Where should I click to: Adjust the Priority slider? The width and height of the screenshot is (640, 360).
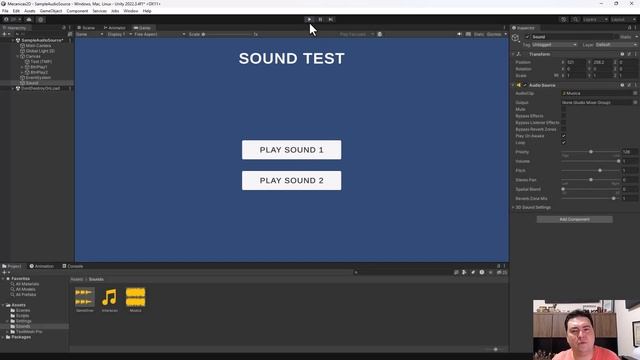(x=591, y=152)
